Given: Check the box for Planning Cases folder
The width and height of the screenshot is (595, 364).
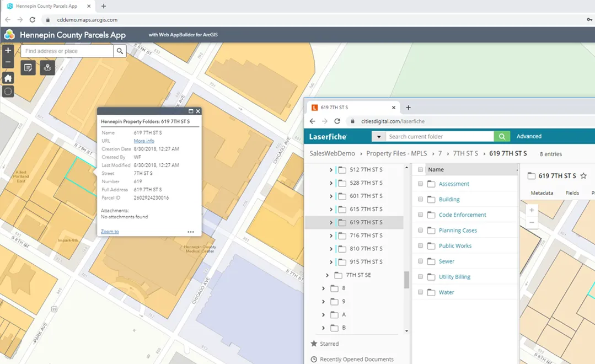Looking at the screenshot, I should 420,231.
